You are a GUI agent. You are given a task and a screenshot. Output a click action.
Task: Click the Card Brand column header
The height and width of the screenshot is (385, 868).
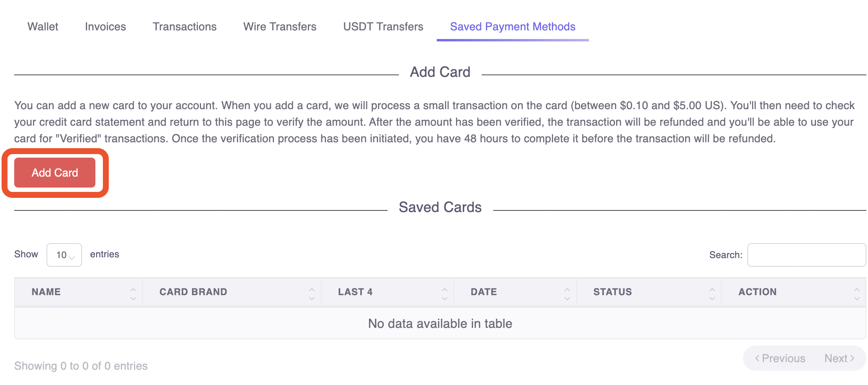tap(193, 292)
